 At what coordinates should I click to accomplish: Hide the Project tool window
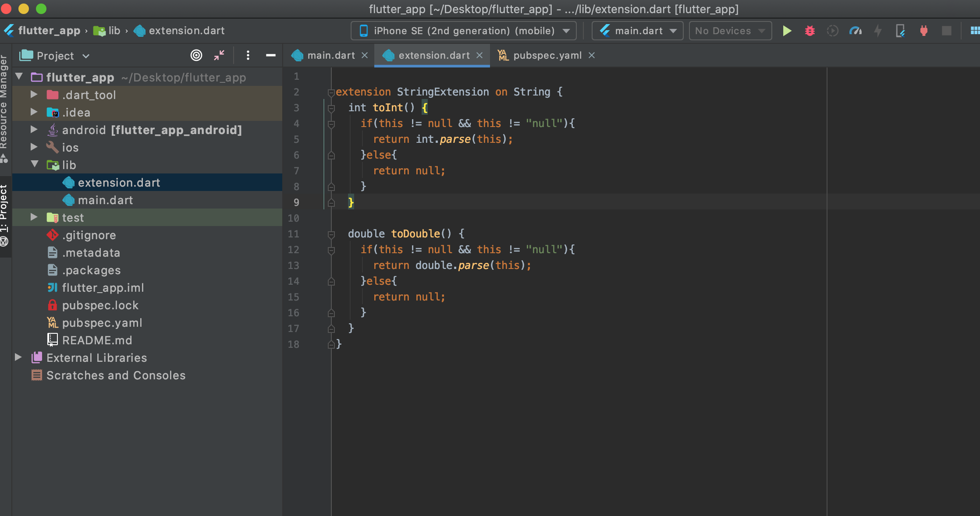click(x=271, y=55)
